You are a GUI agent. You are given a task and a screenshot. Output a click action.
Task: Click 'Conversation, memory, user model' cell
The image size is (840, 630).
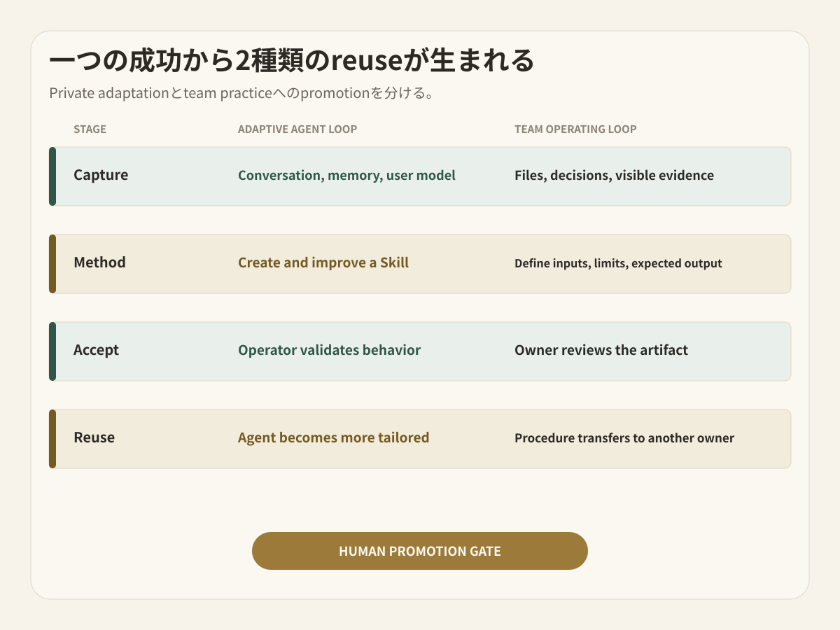(x=346, y=176)
